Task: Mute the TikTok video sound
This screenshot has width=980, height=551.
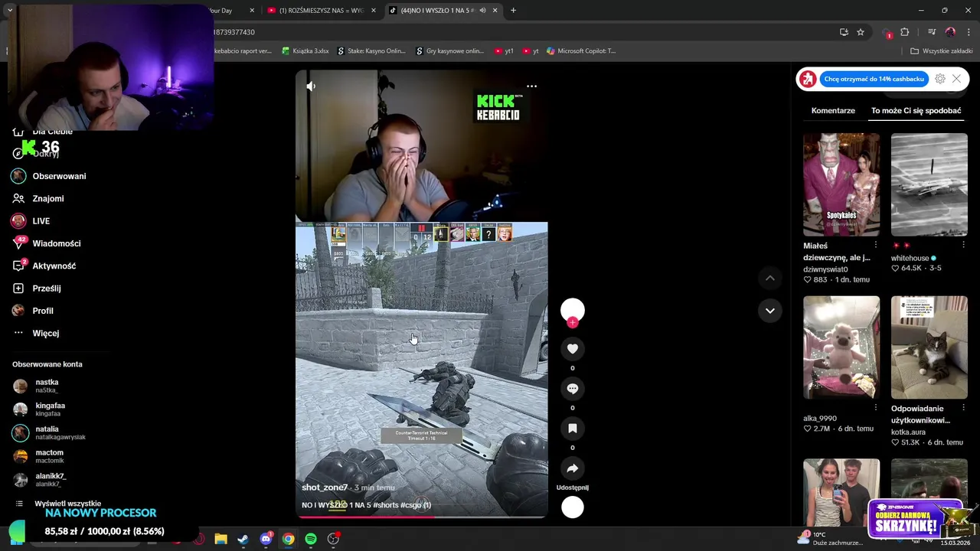Action: 311,86
